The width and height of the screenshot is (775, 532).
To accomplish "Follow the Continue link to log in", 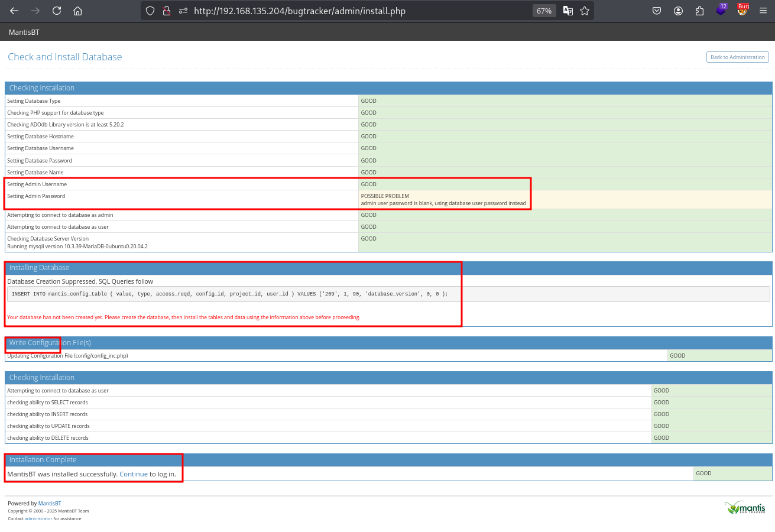I will click(134, 474).
